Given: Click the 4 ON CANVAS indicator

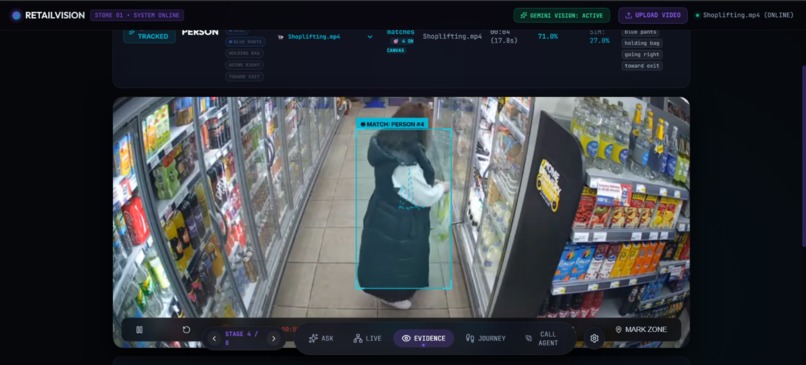Looking at the screenshot, I should coord(400,45).
